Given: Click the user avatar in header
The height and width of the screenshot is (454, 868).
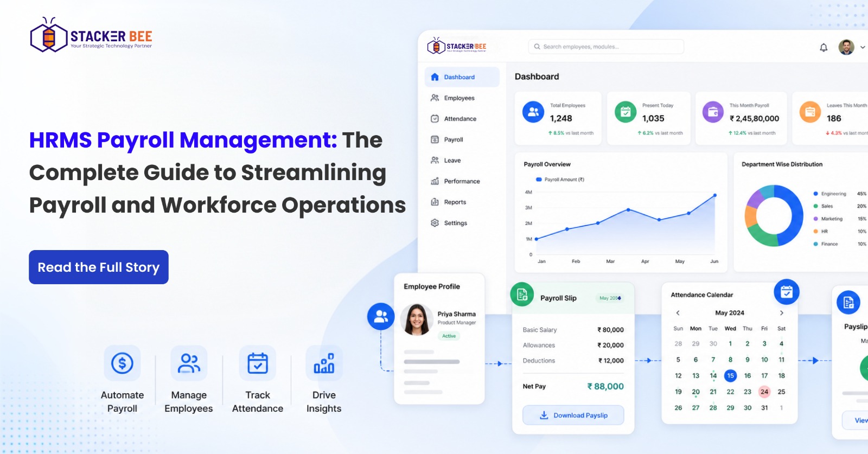Looking at the screenshot, I should click(x=846, y=47).
